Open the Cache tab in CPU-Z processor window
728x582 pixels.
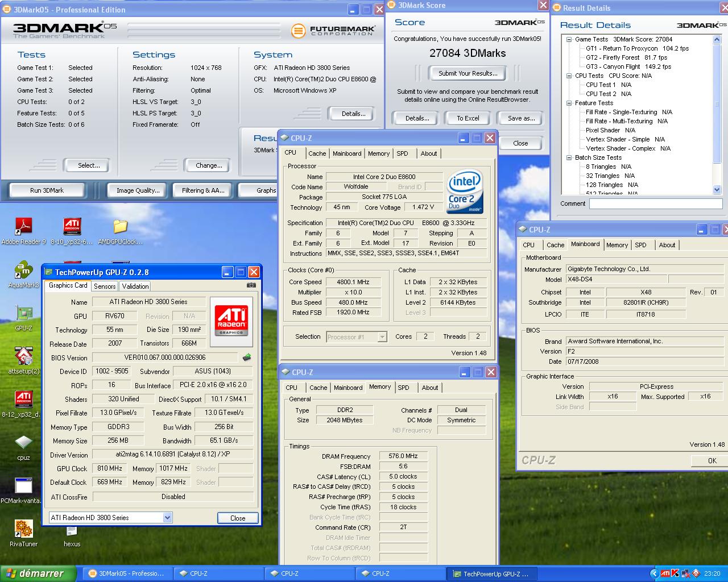click(317, 153)
